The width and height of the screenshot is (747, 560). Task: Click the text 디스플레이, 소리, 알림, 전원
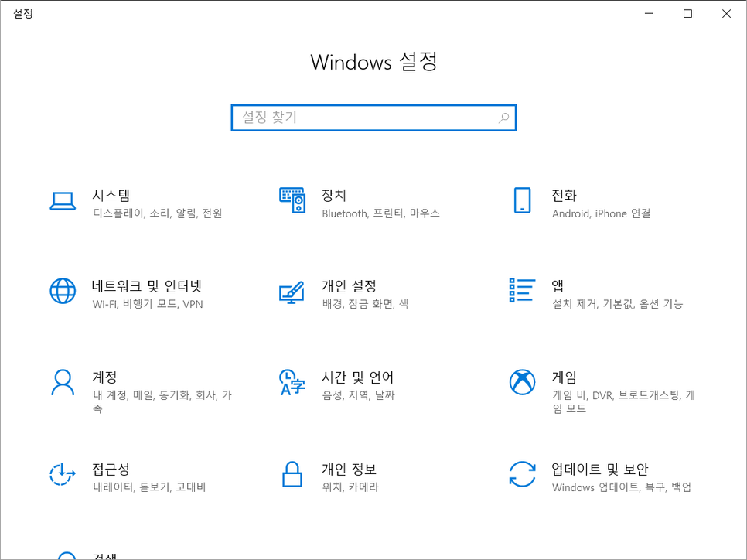158,213
